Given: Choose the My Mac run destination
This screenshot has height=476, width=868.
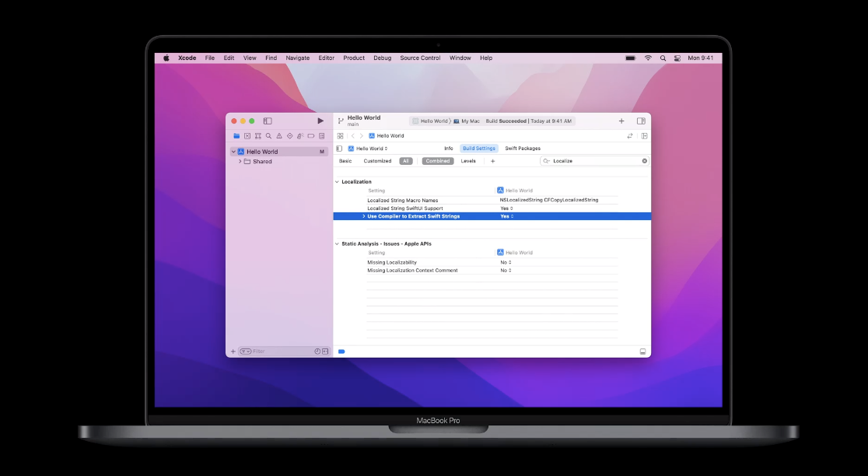Looking at the screenshot, I should 467,121.
